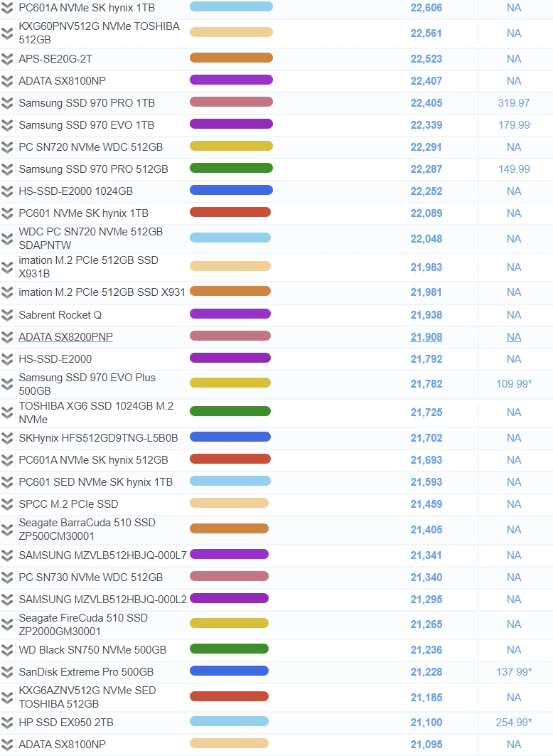Click the 109.99* price for 970 EVO Plus
The width and height of the screenshot is (553, 756).
pyautogui.click(x=514, y=384)
